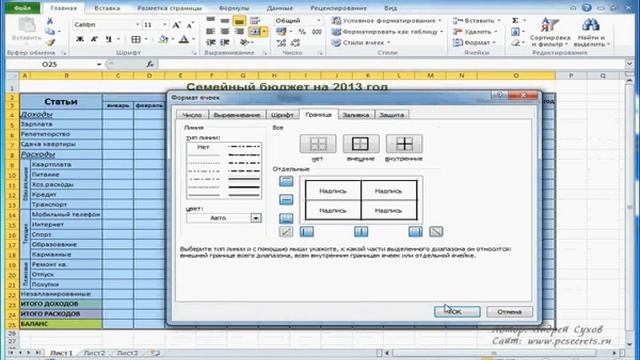Click the OK button in dialog
The image size is (640, 360).
click(457, 312)
